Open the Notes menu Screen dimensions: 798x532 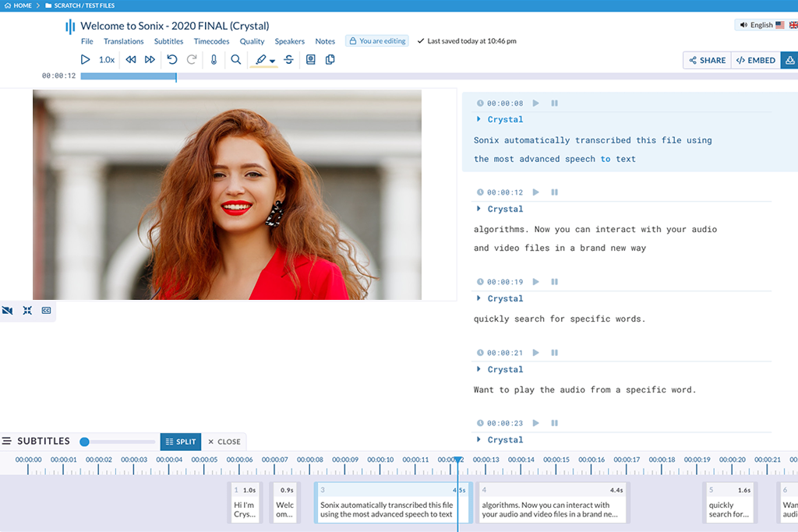pyautogui.click(x=325, y=41)
